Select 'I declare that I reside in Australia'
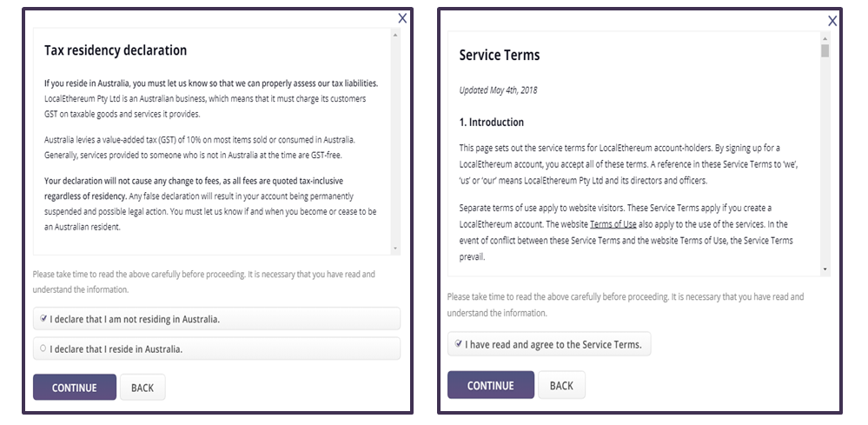 coord(43,349)
